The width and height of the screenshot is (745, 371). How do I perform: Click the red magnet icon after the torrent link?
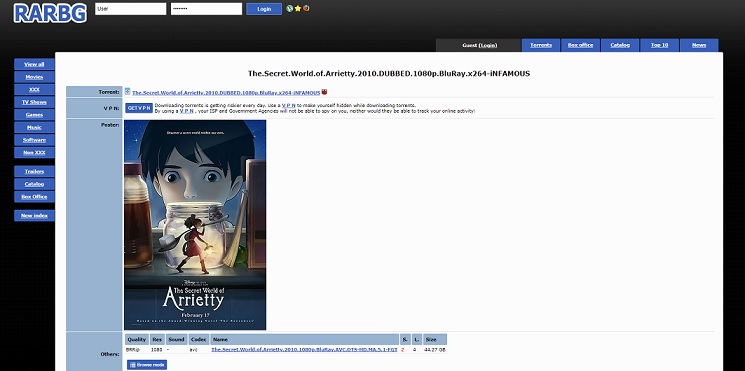[x=325, y=92]
